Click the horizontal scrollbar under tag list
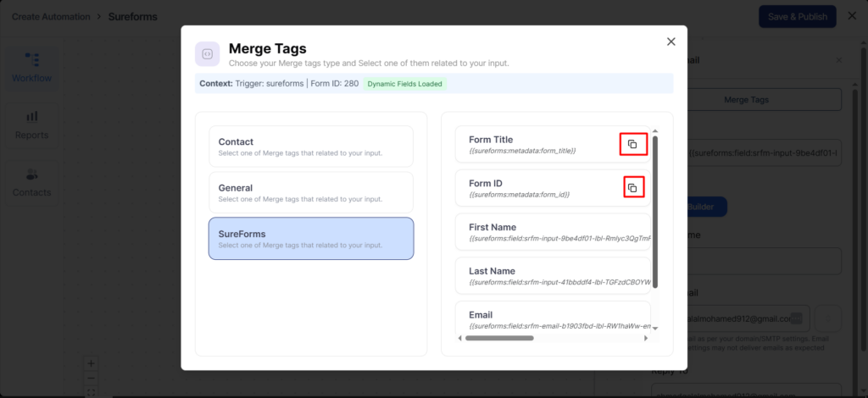Image resolution: width=868 pixels, height=398 pixels. (x=500, y=337)
